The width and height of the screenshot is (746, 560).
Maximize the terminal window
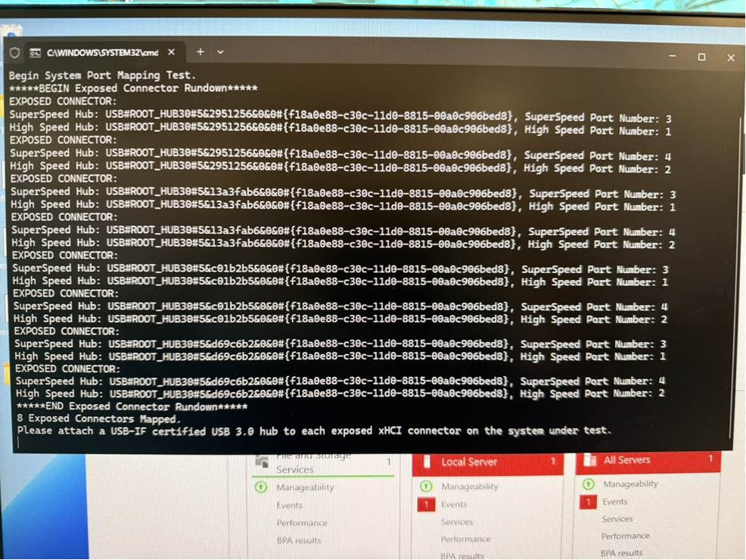click(x=701, y=57)
